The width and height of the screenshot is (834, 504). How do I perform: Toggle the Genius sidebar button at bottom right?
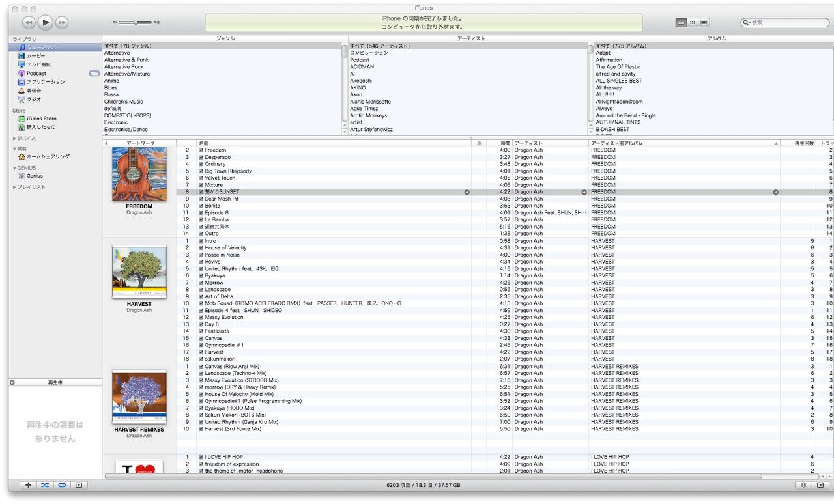click(820, 485)
